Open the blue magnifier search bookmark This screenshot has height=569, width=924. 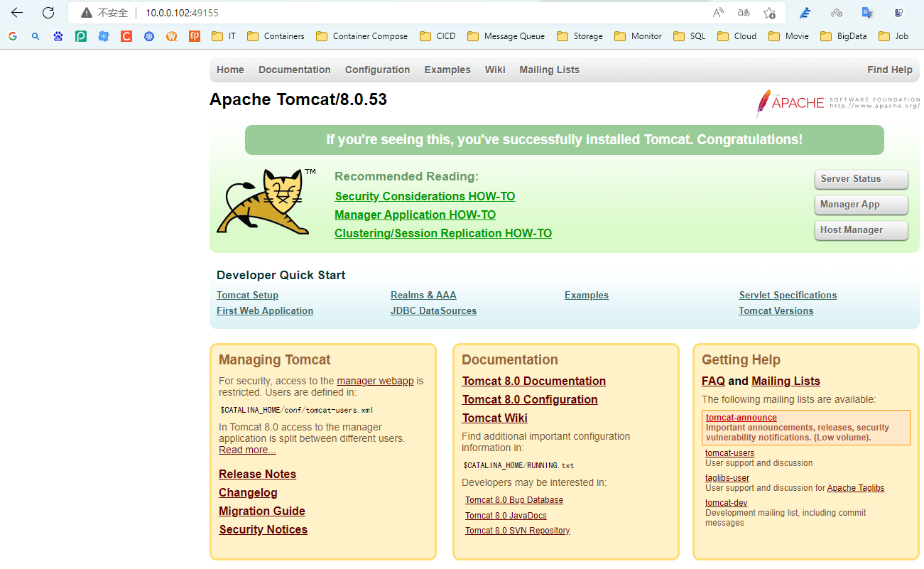pyautogui.click(x=36, y=36)
